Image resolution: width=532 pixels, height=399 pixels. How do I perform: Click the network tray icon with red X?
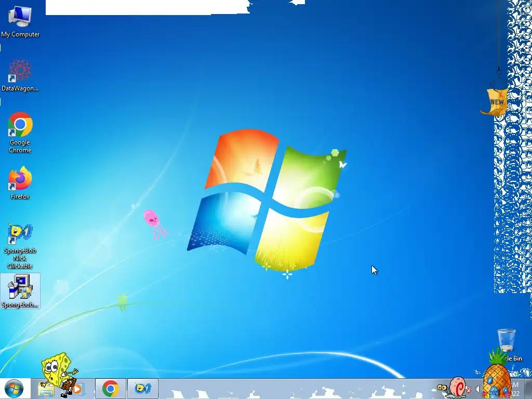(x=469, y=390)
